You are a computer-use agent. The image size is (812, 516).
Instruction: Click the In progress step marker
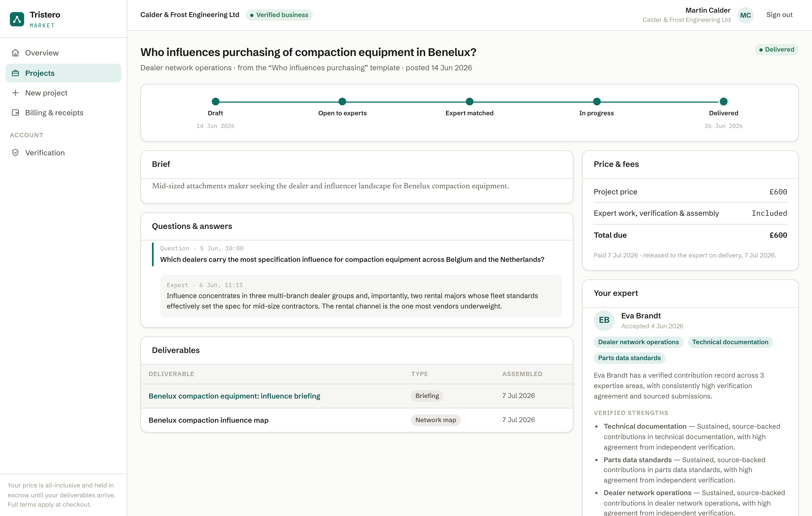(597, 101)
